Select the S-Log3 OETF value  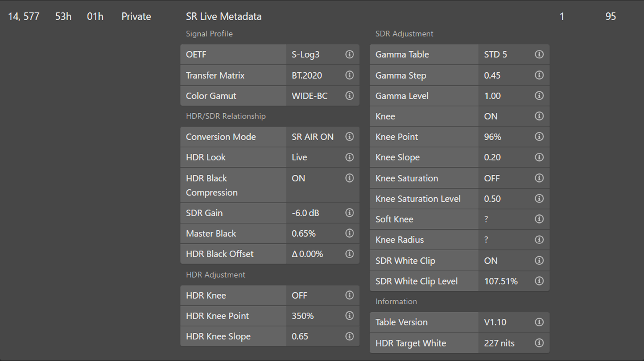point(306,54)
